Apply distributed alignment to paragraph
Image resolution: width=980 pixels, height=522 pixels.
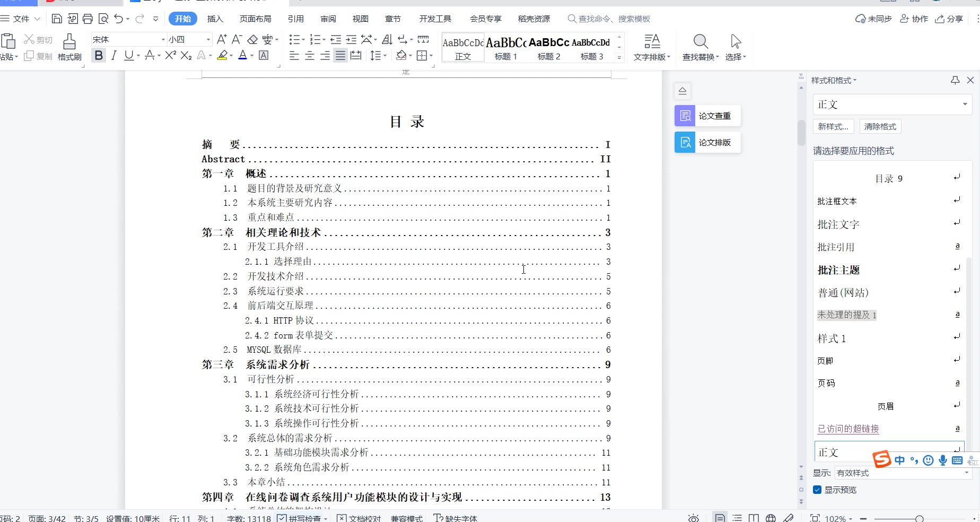[x=356, y=55]
